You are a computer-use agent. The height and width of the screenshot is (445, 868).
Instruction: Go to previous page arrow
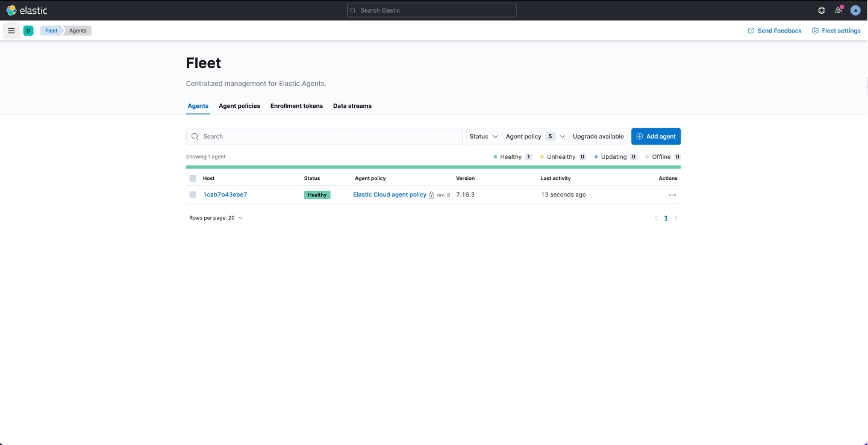[x=656, y=218]
